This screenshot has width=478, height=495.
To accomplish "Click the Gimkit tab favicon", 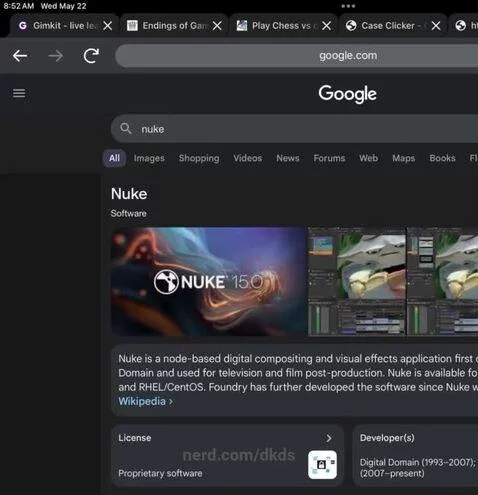I will (23, 26).
